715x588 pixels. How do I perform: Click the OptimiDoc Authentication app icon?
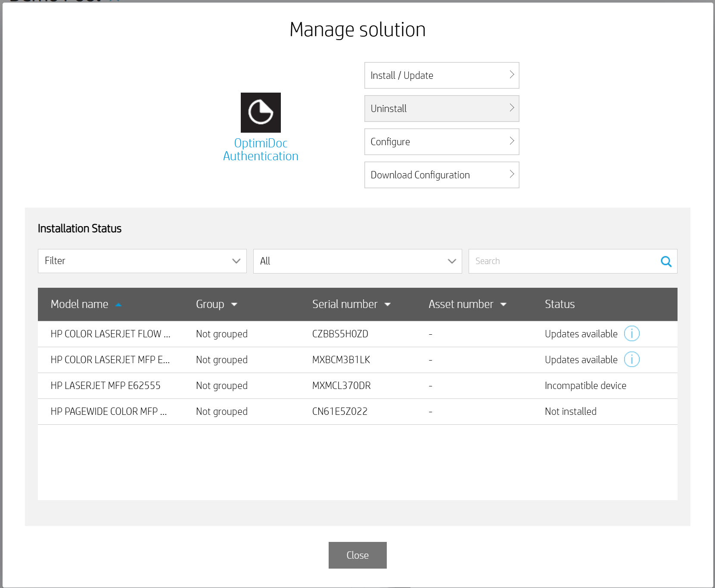pos(261,112)
